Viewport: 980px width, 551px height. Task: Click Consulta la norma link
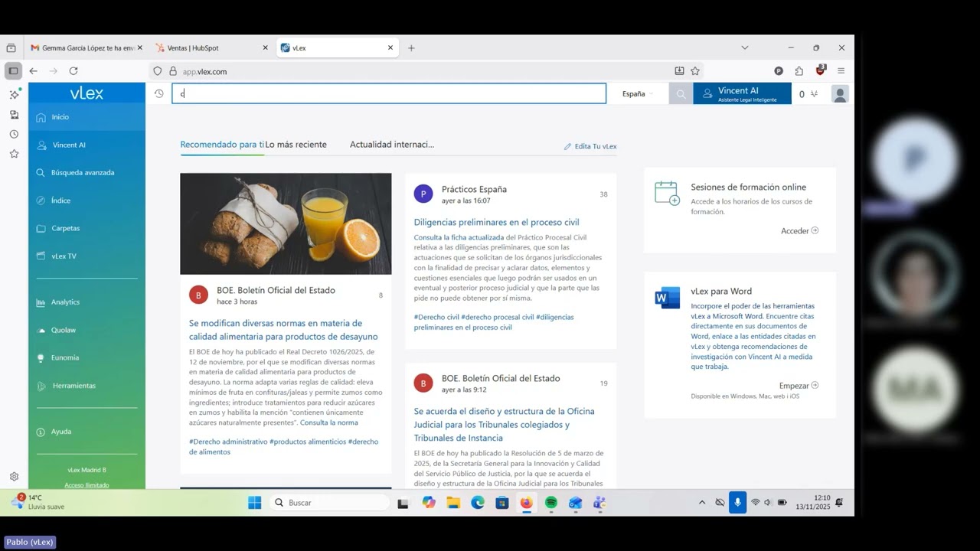328,422
